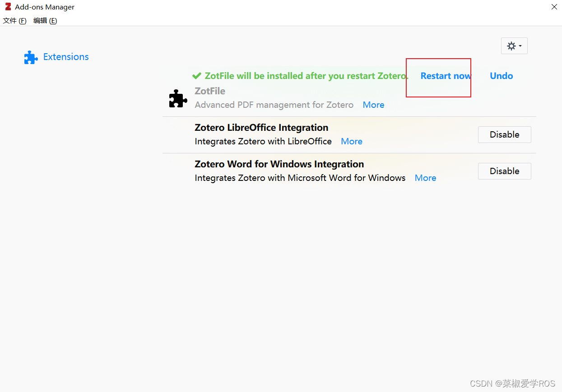Screen dimensions: 562x392
Task: Open More link for LibreOffice Integration
Action: tap(352, 141)
